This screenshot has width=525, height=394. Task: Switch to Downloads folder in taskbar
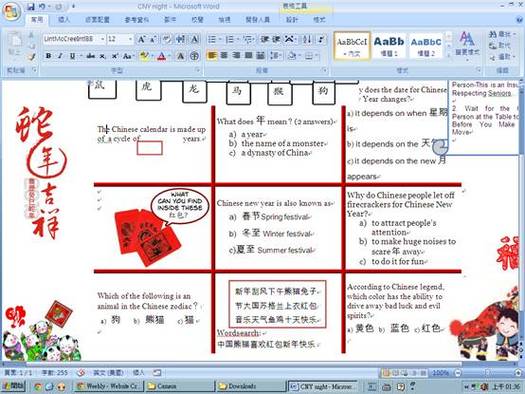(251, 386)
